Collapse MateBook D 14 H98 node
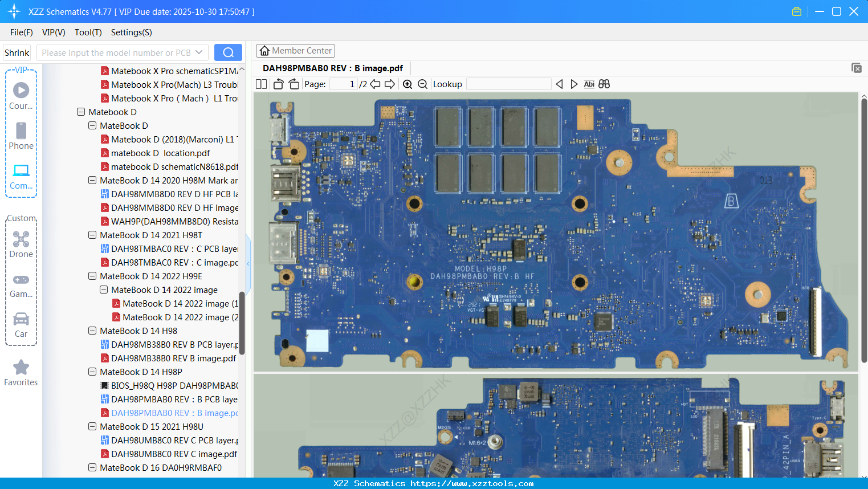The image size is (868, 489). 92,331
